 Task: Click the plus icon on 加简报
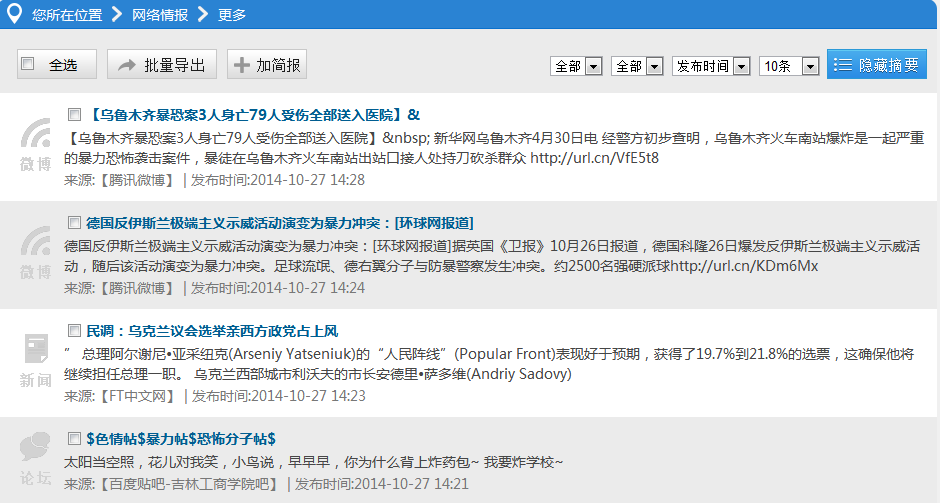[x=242, y=65]
